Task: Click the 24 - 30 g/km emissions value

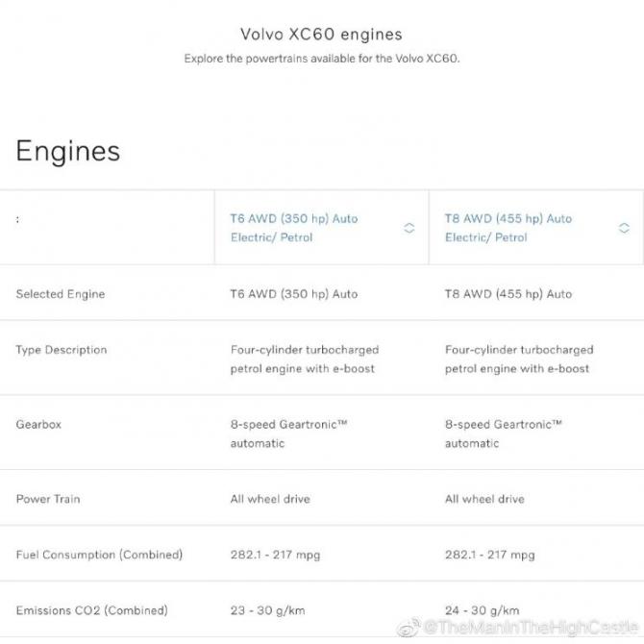Action: (x=483, y=610)
